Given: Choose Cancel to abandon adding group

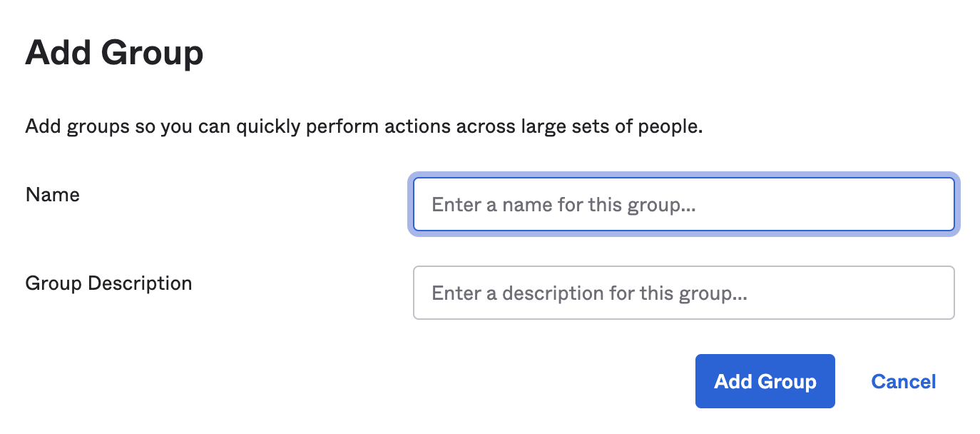Looking at the screenshot, I should [x=903, y=382].
